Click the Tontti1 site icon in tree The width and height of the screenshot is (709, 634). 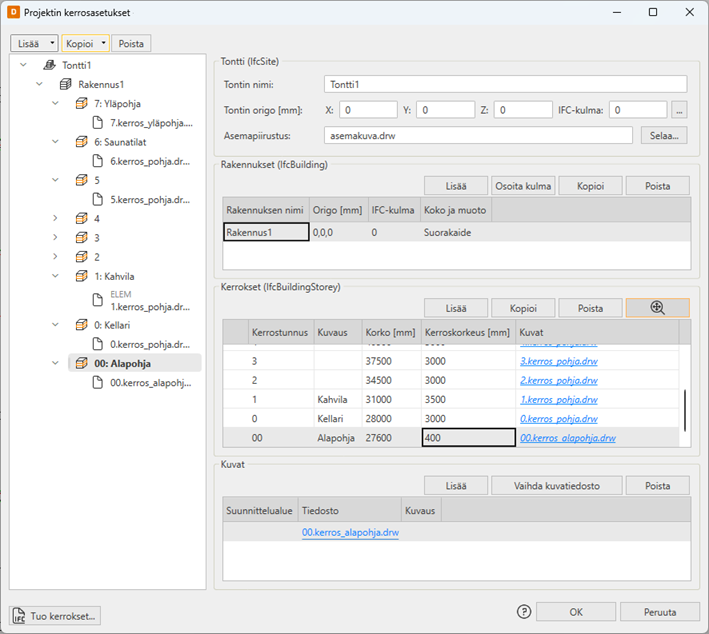[x=49, y=65]
